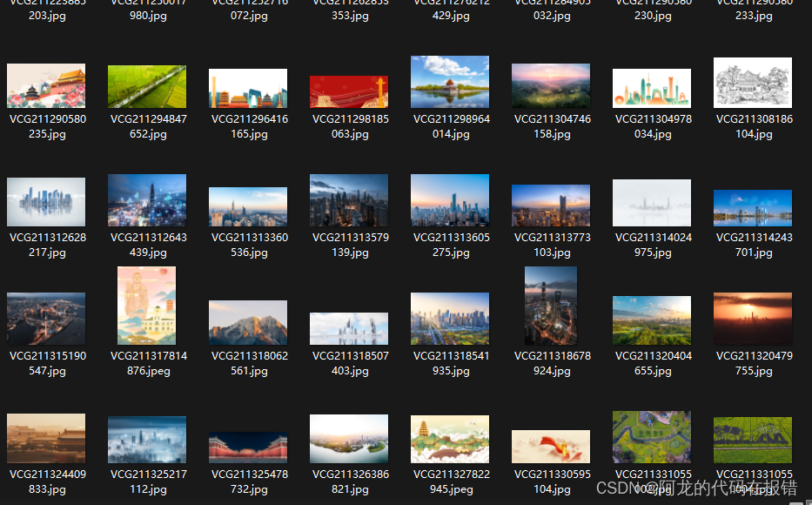The width and height of the screenshot is (812, 505).
Task: Select the thumbnail of VCG211318541935.jpg
Action: click(449, 319)
